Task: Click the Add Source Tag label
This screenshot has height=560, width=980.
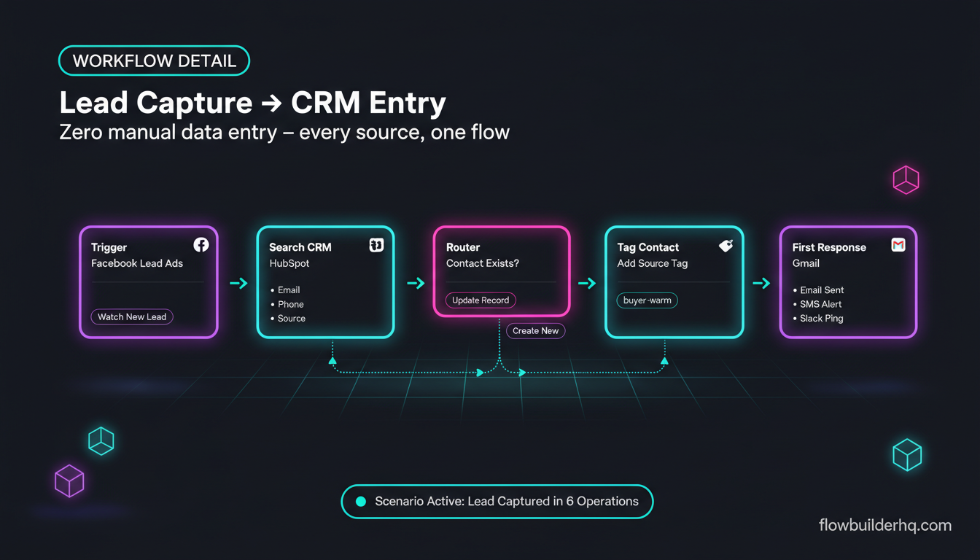Action: [653, 263]
